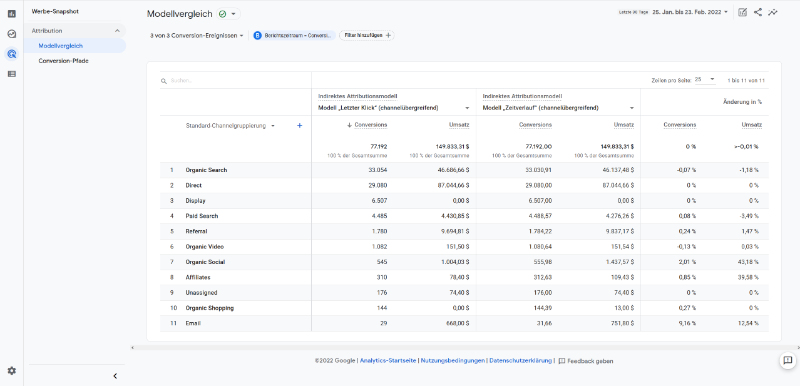Screen dimensions: 800x386
Task: Click the 43,18 % change value
Action: 748,262
